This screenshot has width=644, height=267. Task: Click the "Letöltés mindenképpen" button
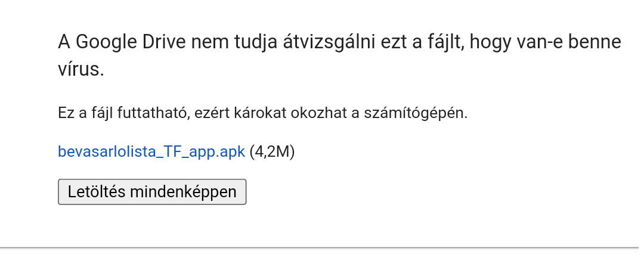coord(152,192)
